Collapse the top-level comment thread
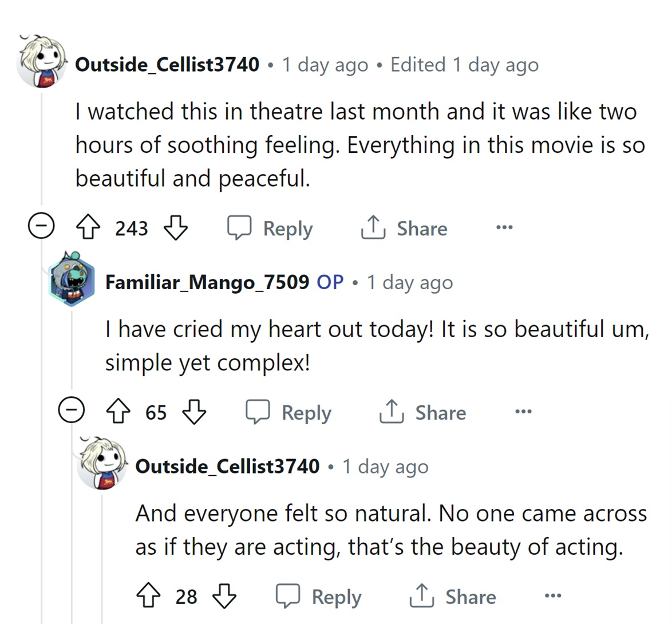 (x=42, y=227)
